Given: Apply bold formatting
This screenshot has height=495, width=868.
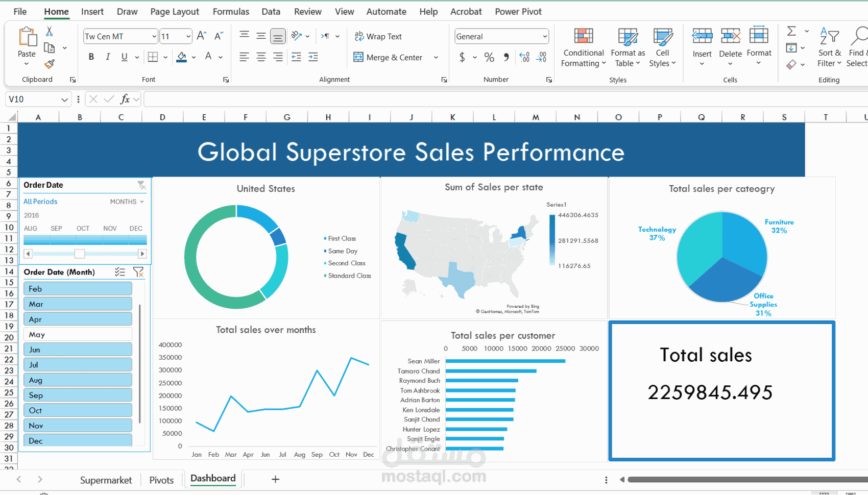Looking at the screenshot, I should point(91,57).
